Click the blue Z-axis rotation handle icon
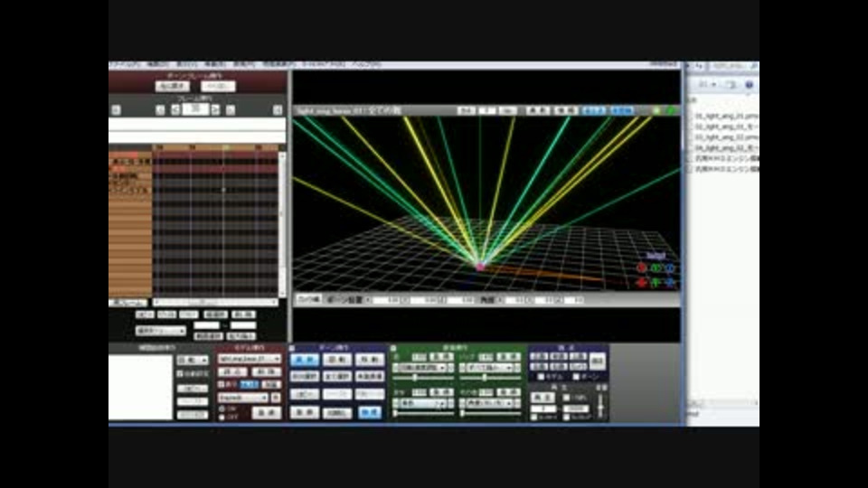Viewport: 868px width, 488px height. [x=670, y=268]
